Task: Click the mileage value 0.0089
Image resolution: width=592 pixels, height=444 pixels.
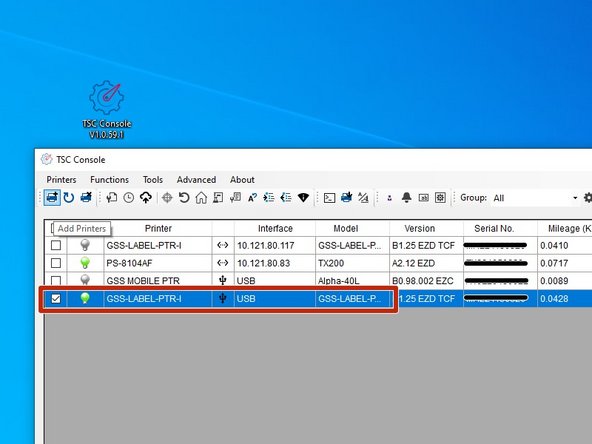Action: click(x=554, y=281)
